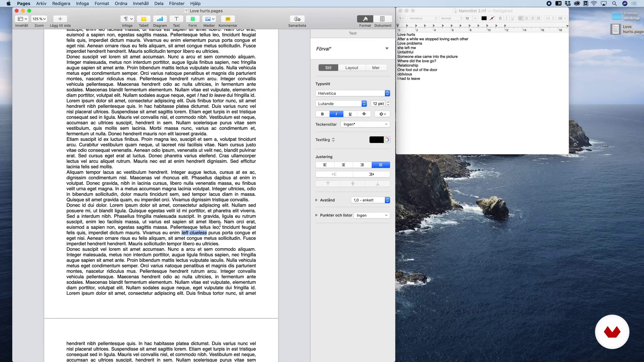Click Lägg till sida plus button
Screen dimensions: 644x362
(x=60, y=19)
